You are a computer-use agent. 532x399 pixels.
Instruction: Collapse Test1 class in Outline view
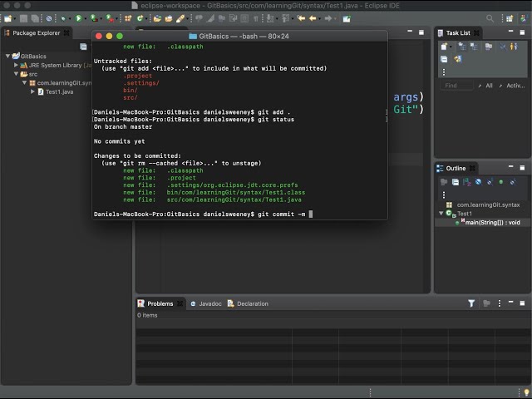(x=441, y=213)
